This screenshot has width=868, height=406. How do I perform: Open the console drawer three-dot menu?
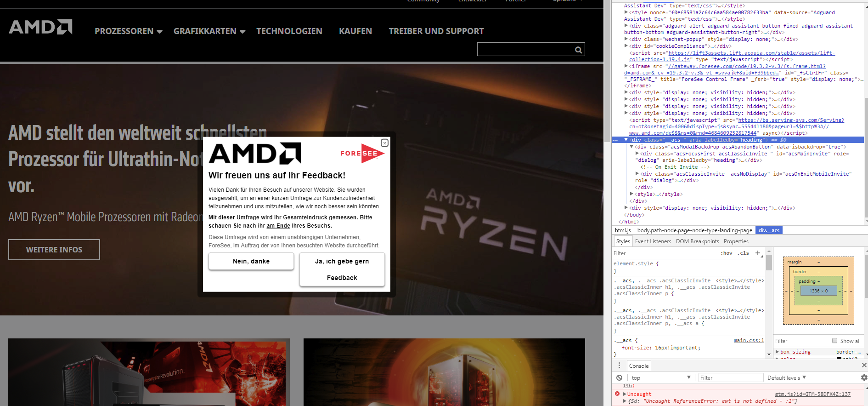(619, 366)
